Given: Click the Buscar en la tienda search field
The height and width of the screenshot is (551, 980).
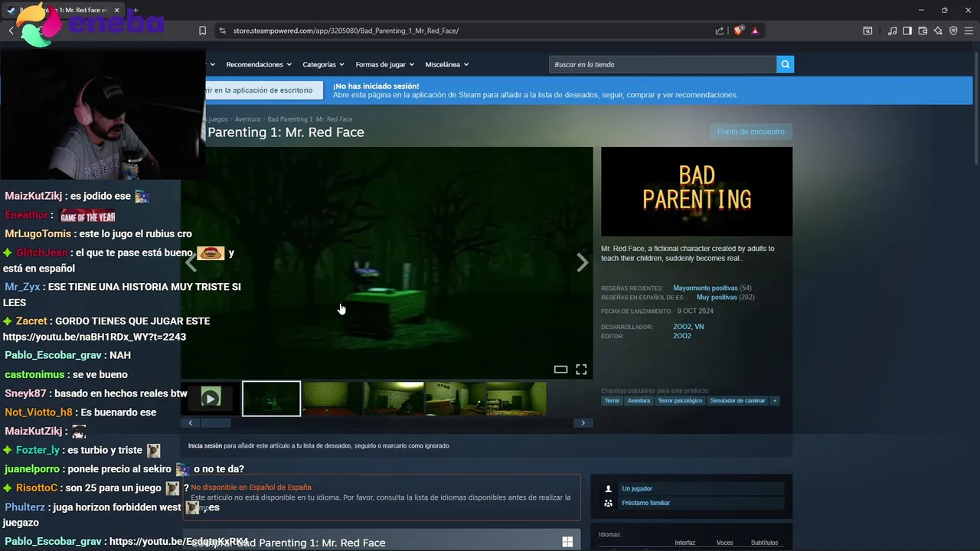Looking at the screenshot, I should pyautogui.click(x=662, y=64).
